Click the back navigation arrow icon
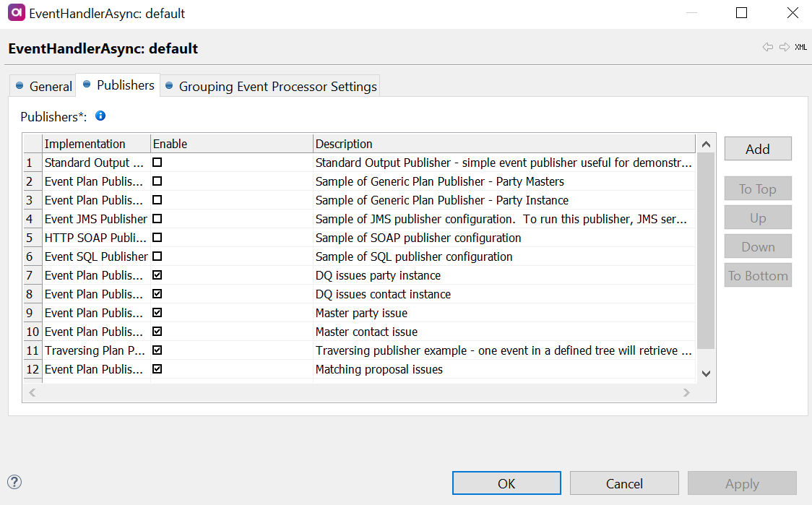Image resolution: width=812 pixels, height=505 pixels. 767,48
